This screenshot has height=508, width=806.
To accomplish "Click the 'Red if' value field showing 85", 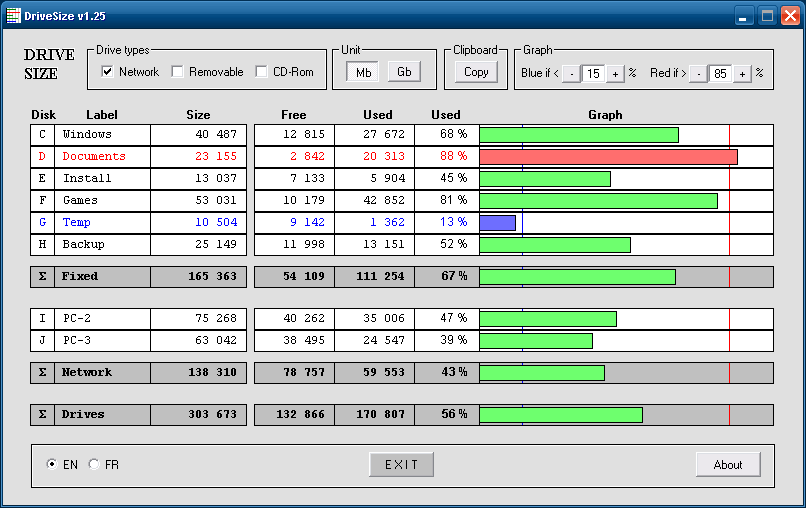I will click(x=720, y=74).
